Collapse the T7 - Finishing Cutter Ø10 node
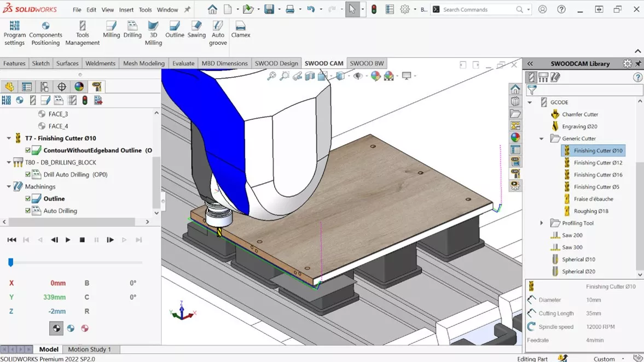Screen dimensions: 644x362 pyautogui.click(x=9, y=138)
